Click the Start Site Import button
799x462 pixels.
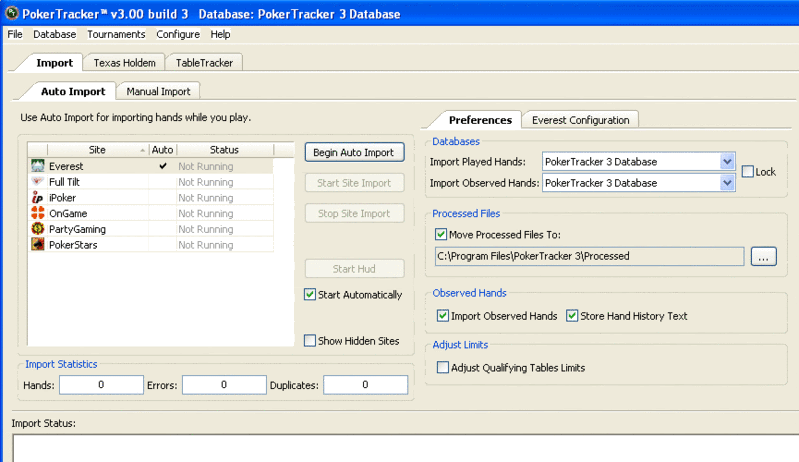click(354, 183)
